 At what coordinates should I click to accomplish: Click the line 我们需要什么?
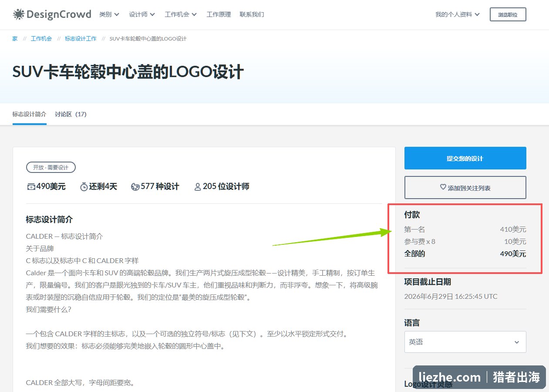[x=48, y=309]
